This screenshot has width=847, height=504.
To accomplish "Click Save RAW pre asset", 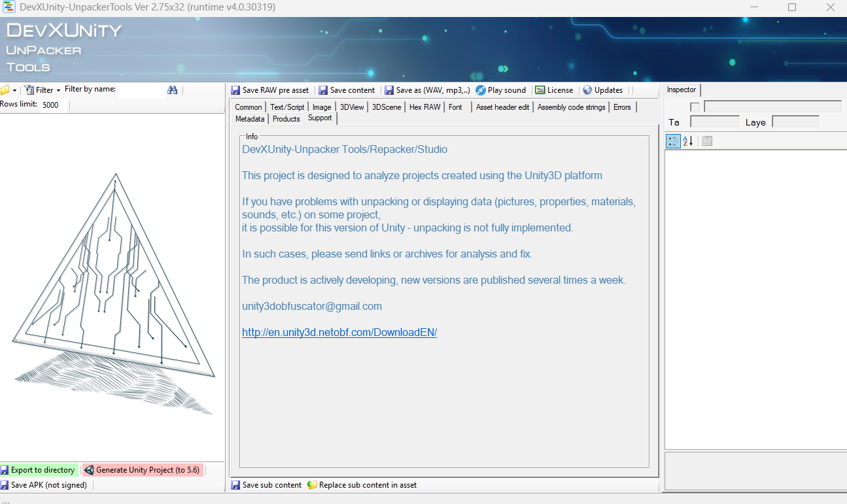I will pyautogui.click(x=270, y=90).
